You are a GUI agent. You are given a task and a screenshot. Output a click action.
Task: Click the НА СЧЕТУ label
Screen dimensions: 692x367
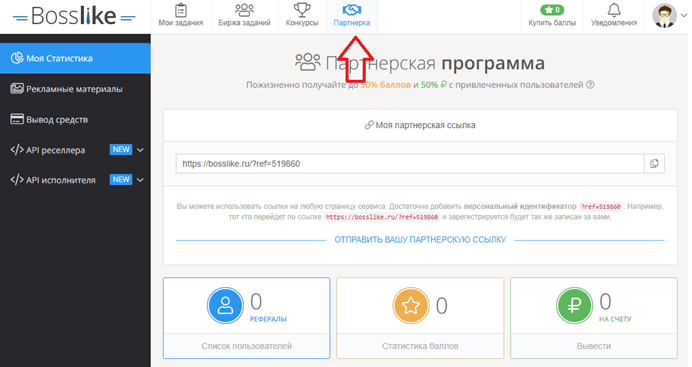click(615, 319)
